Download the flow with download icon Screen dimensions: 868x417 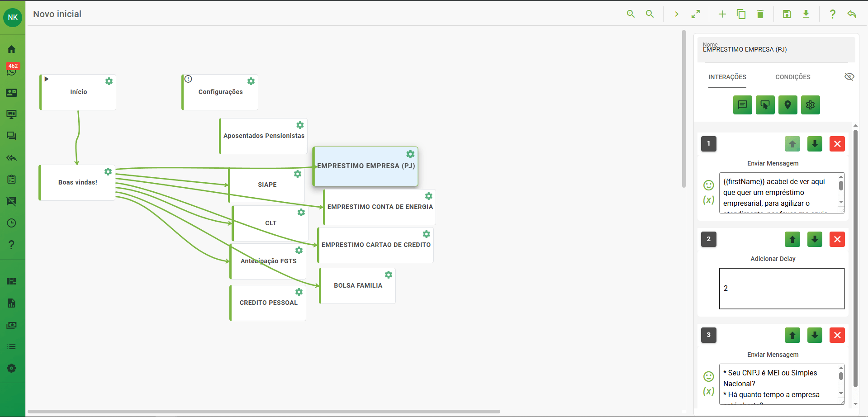click(x=806, y=14)
